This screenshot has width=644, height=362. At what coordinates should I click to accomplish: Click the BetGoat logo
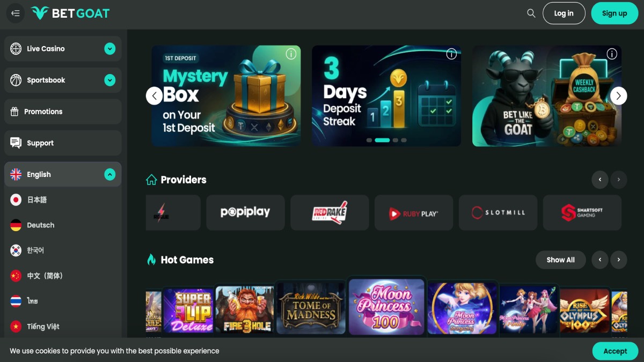70,13
